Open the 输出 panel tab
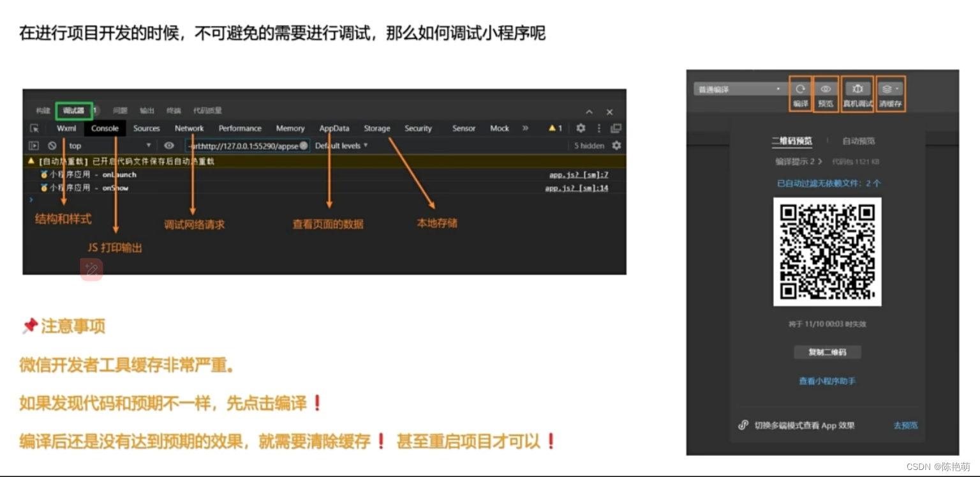Image resolution: width=980 pixels, height=477 pixels. tap(147, 111)
